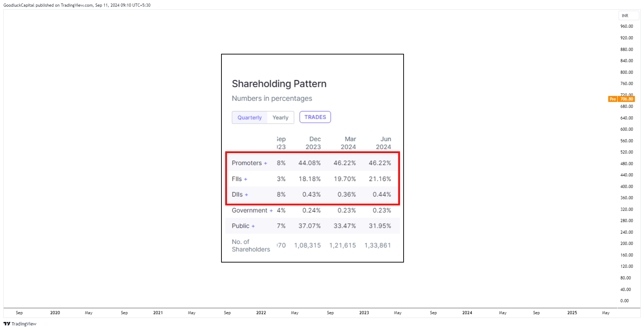Expand Promoters row plus icon
Viewport: 644px width, 330px height.
[266, 163]
